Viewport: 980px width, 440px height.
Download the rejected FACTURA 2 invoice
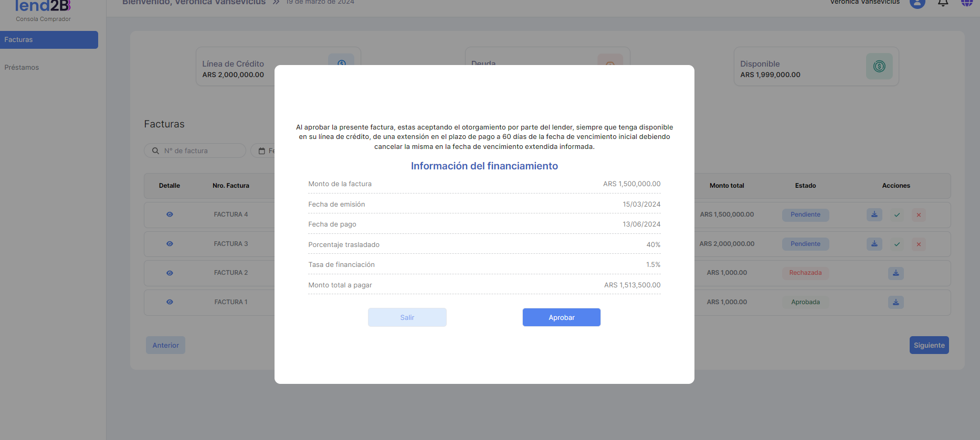[895, 273]
